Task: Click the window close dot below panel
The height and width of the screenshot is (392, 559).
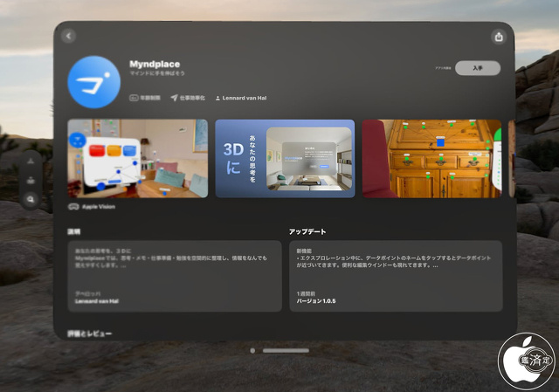Action: [x=252, y=351]
